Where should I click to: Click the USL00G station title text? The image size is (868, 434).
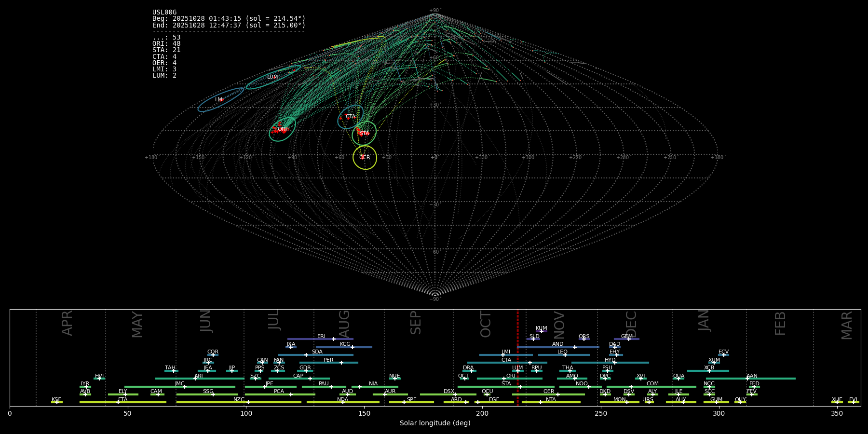[x=164, y=13]
